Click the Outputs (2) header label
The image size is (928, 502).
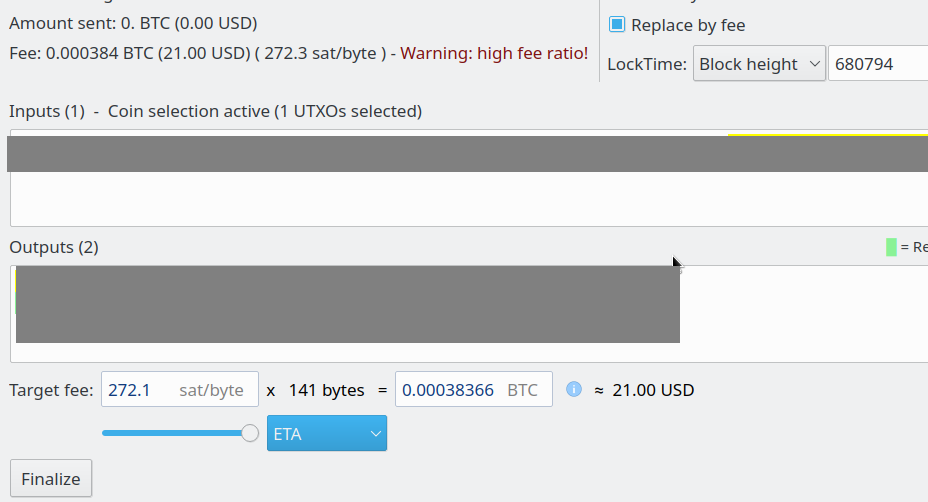(54, 247)
